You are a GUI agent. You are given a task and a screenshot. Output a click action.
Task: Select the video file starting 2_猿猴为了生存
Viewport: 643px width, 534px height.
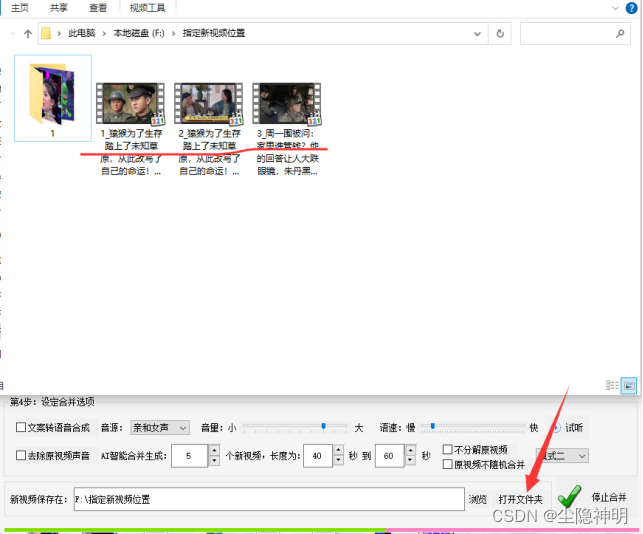[x=209, y=129]
